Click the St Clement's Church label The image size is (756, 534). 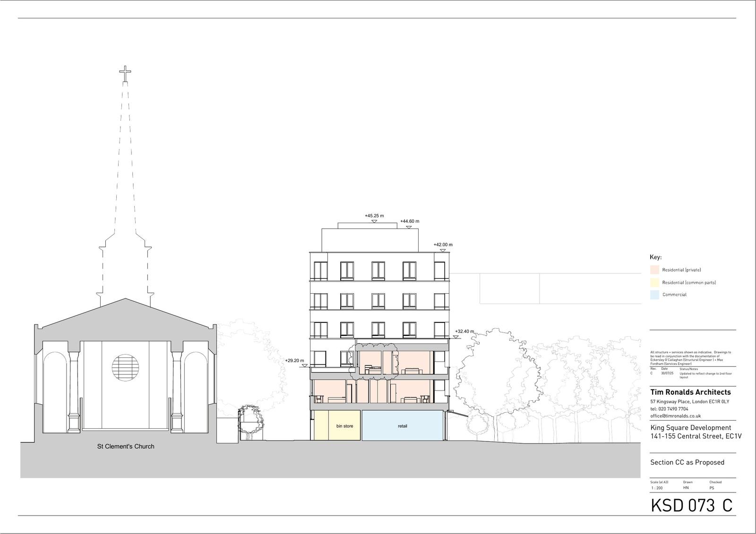(126, 446)
